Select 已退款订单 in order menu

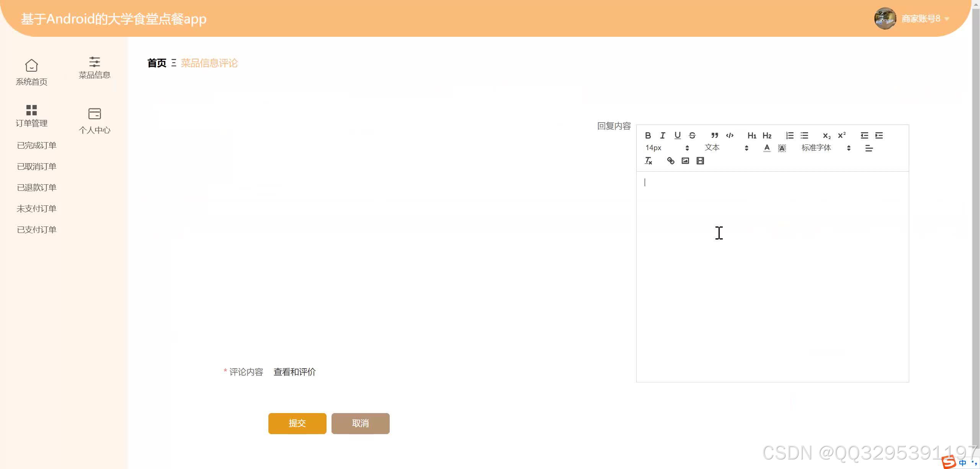point(37,187)
